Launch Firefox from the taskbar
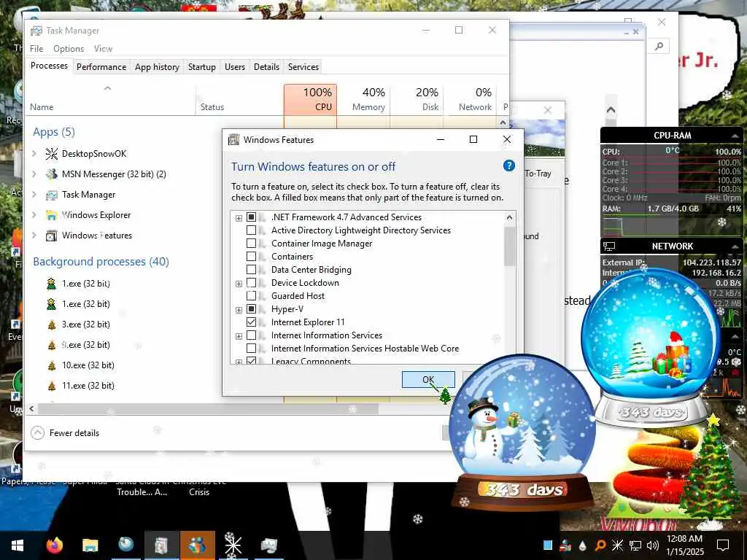This screenshot has height=560, width=747. tap(54, 545)
